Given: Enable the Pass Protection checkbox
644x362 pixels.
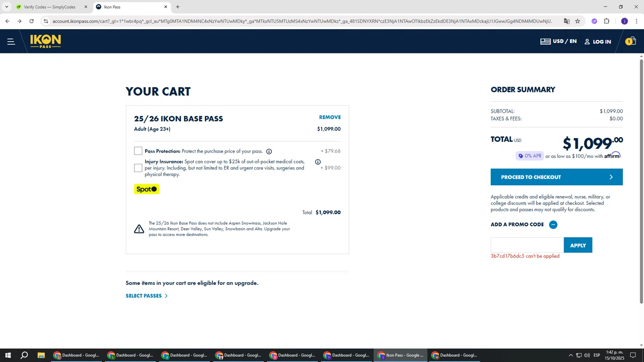Looking at the screenshot, I should point(138,151).
